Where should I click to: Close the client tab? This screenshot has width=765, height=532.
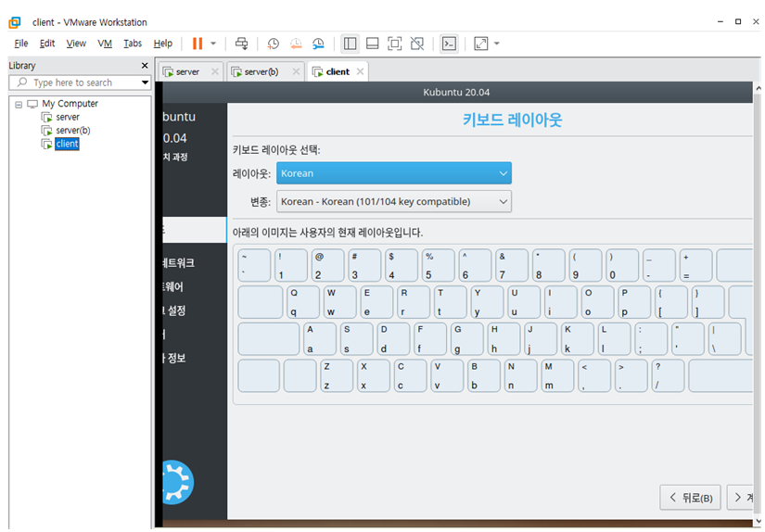pos(360,71)
